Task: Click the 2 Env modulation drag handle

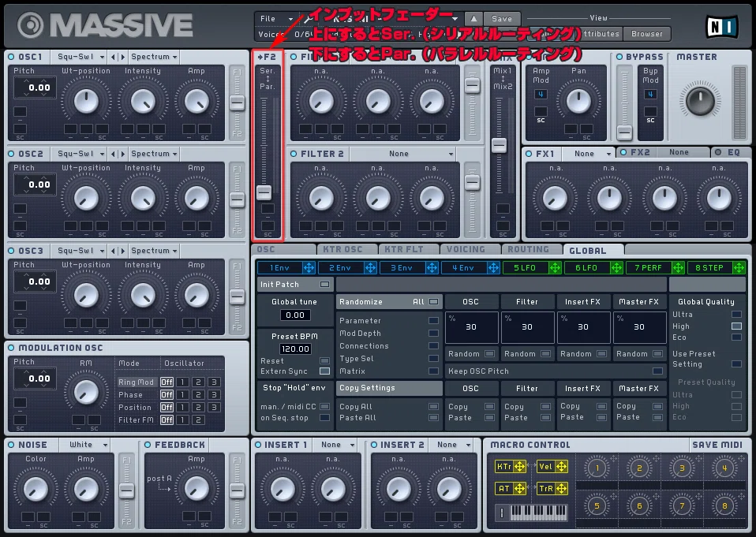Action: click(370, 268)
